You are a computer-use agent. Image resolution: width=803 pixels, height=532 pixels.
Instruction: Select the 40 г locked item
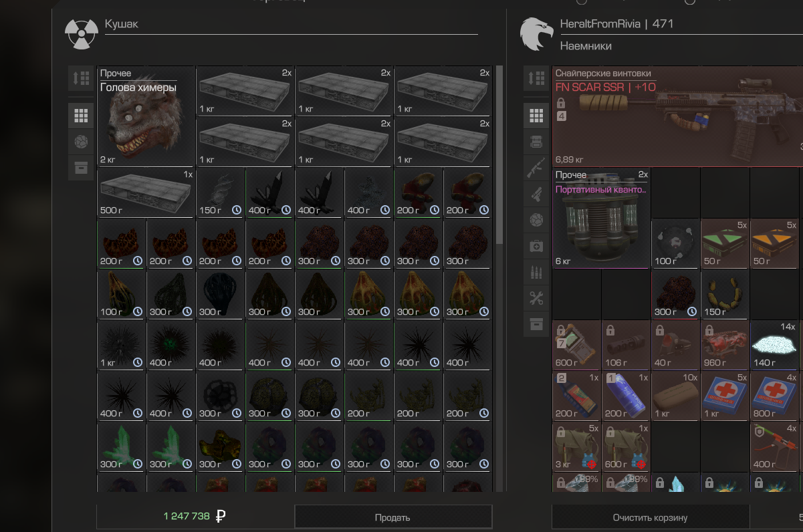(x=675, y=345)
